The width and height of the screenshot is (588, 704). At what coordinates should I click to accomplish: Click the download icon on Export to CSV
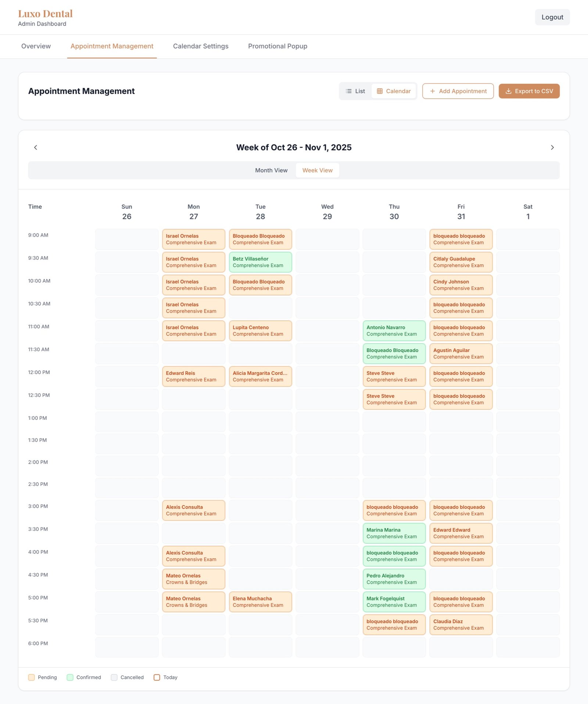point(509,91)
